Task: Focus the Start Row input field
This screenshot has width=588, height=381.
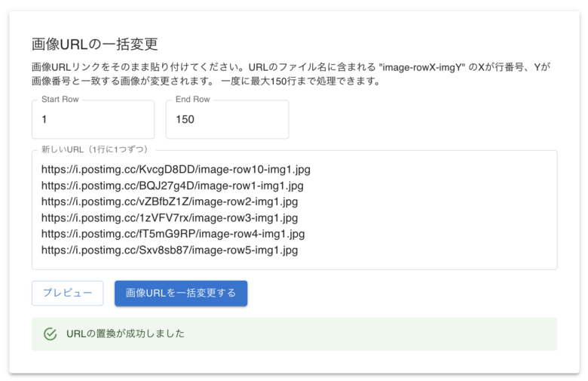Action: (93, 119)
